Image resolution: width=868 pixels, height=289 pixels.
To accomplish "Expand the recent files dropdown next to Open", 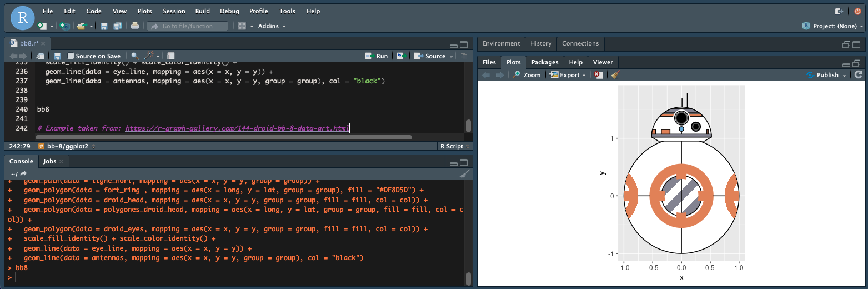I will [91, 27].
